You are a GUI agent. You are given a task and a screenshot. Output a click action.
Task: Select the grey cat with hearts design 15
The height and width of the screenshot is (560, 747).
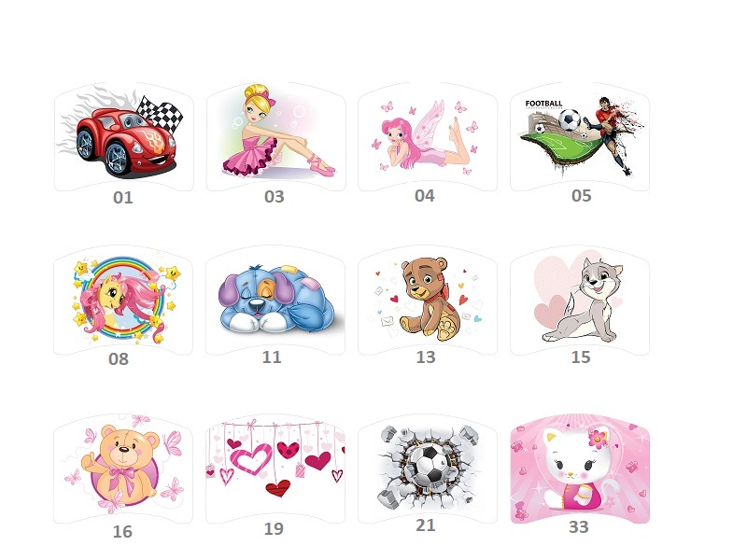coord(580,301)
